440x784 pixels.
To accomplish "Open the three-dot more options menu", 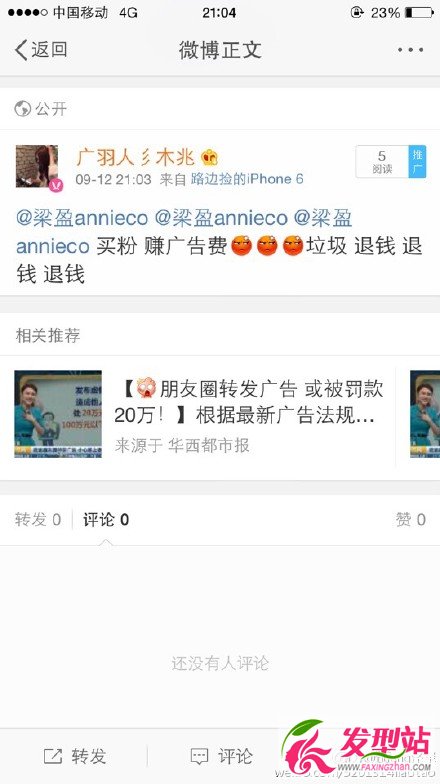I will click(411, 50).
